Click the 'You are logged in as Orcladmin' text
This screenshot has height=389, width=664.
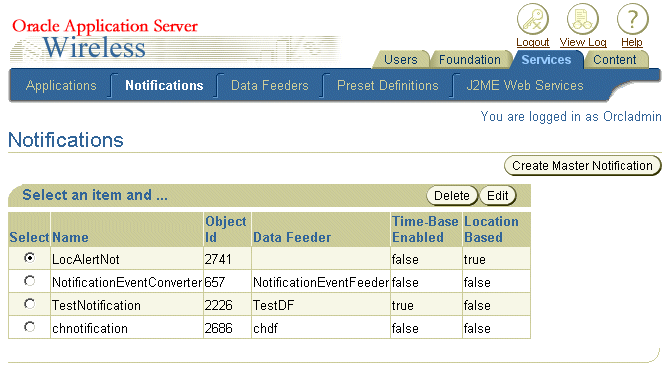pyautogui.click(x=571, y=116)
